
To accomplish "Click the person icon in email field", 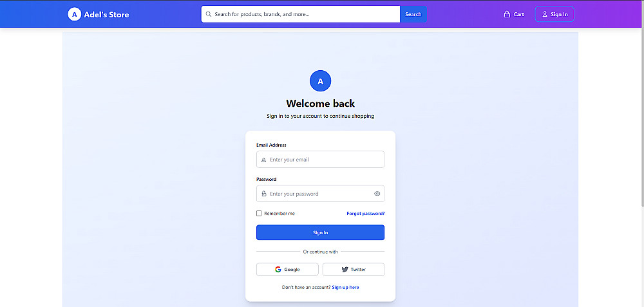I will tap(263, 160).
